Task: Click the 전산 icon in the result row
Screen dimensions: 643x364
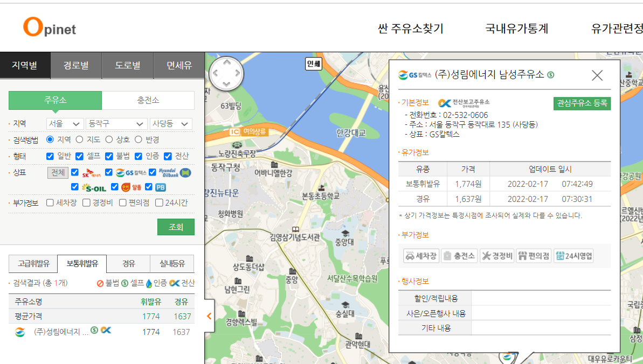Action: [x=106, y=330]
